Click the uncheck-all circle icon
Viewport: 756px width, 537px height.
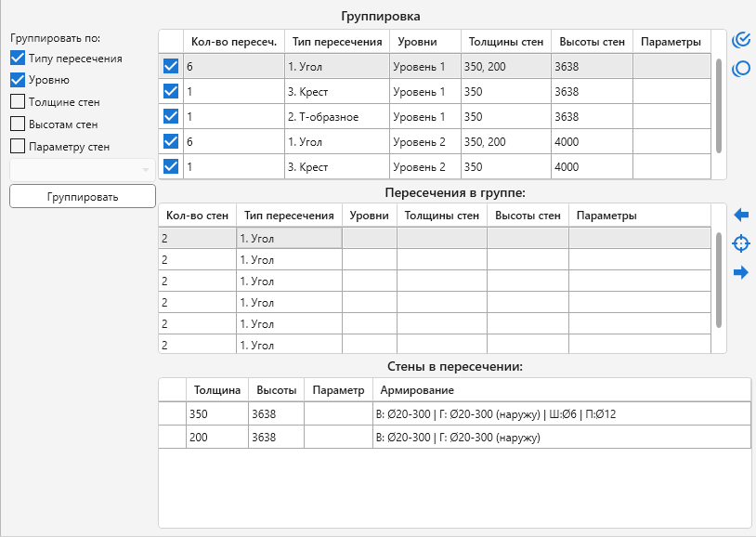(x=741, y=69)
